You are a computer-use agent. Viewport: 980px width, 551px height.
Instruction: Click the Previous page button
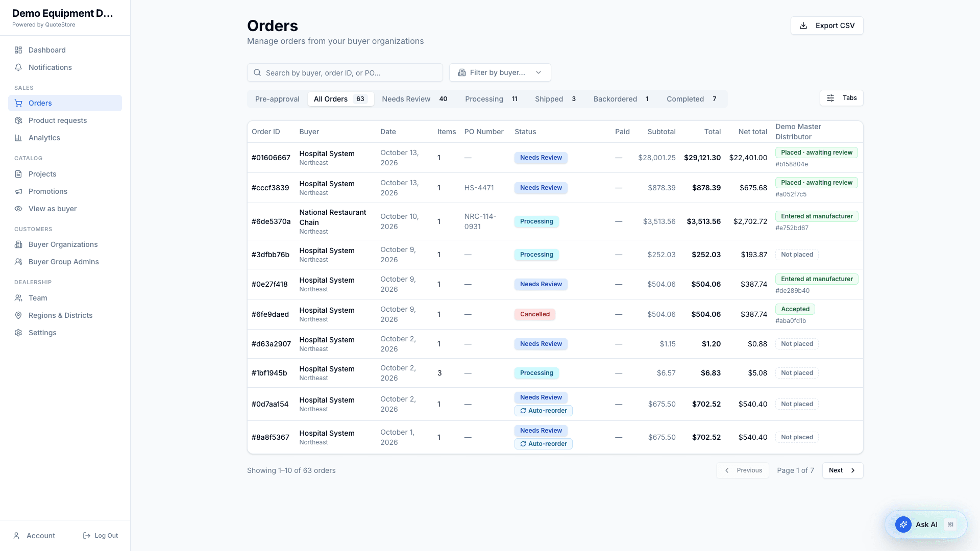coord(743,470)
